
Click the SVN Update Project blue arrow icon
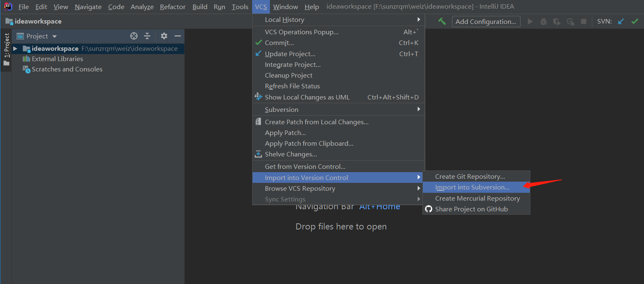pyautogui.click(x=621, y=21)
